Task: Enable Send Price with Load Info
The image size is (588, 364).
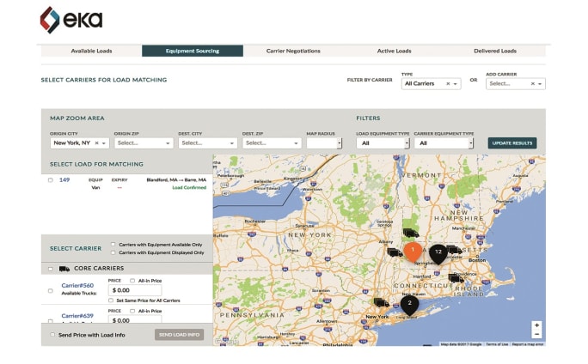Action: pos(52,334)
